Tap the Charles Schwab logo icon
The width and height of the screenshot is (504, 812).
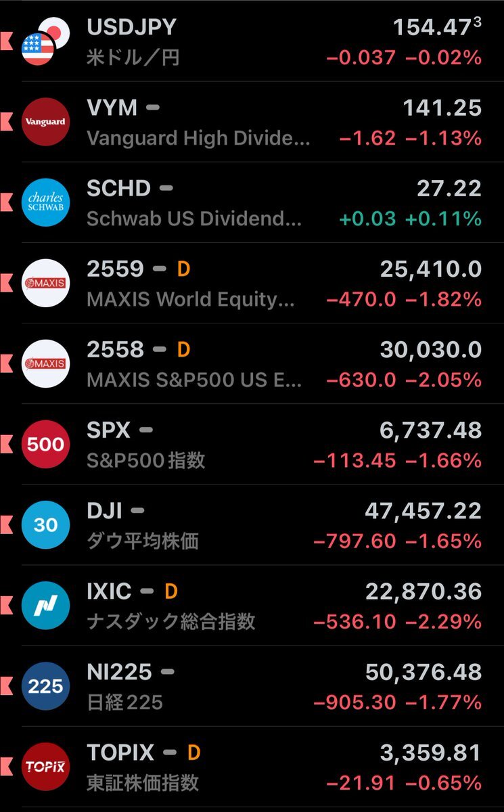point(45,202)
